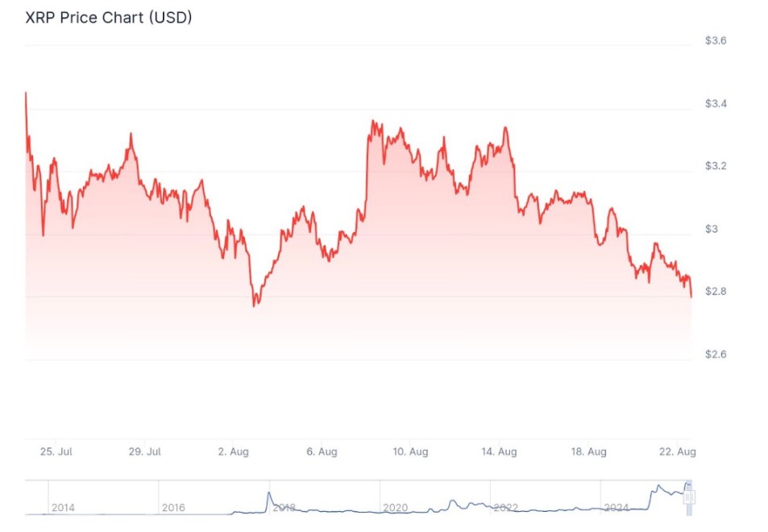Select the 29. Jul date label
Screen dimensions: 768x532
coord(145,451)
